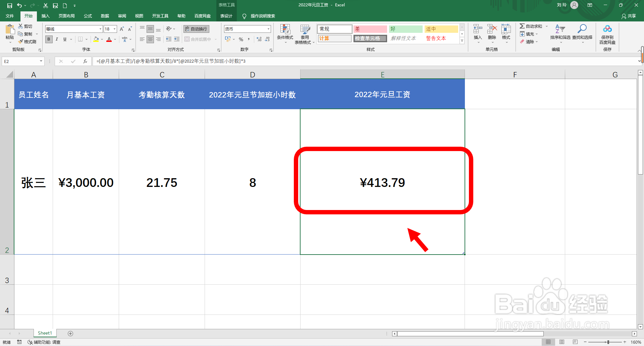Click the Share (共享) button
Screen dimensions: 644x346
[x=629, y=16]
